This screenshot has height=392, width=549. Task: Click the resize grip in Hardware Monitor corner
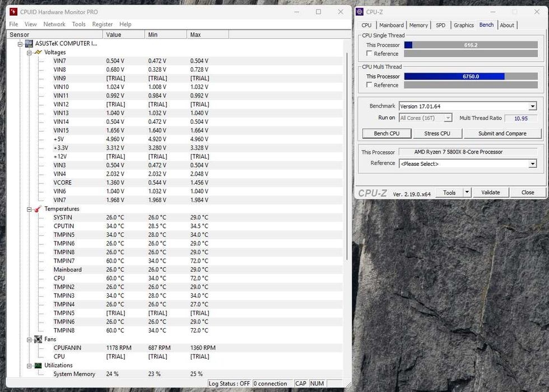[348, 384]
